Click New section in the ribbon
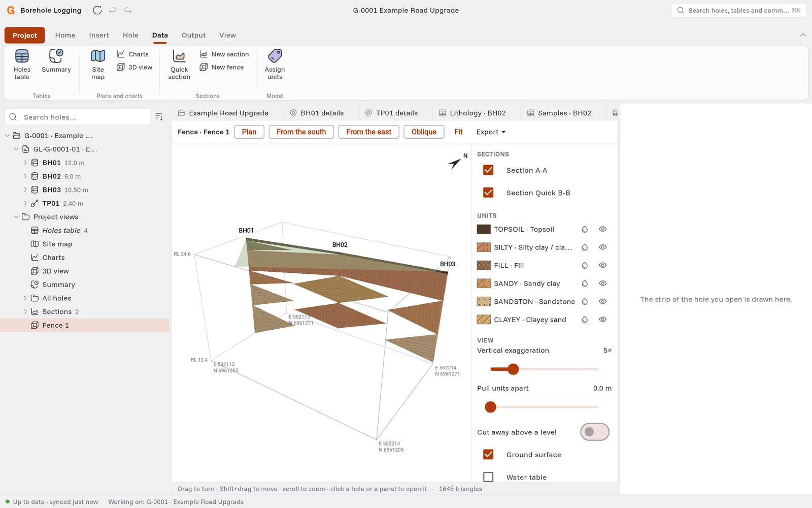Viewport: 812px width, 508px height. click(x=224, y=54)
